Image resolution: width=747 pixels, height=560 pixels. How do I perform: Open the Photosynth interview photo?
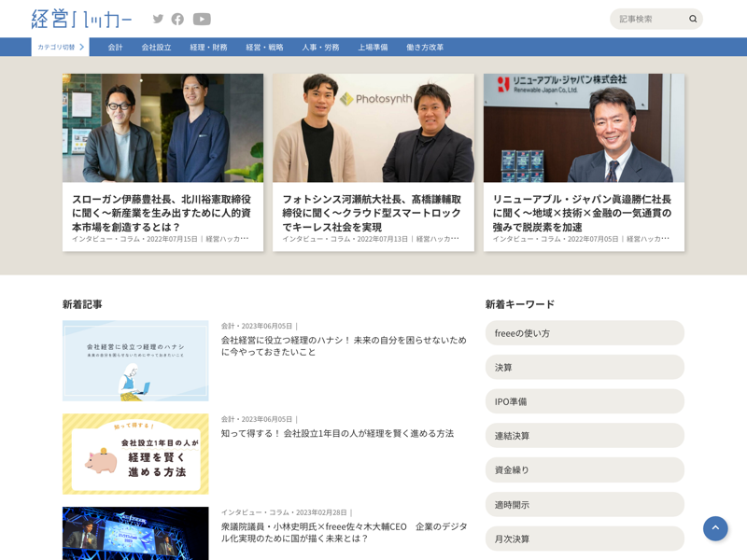pos(373,128)
